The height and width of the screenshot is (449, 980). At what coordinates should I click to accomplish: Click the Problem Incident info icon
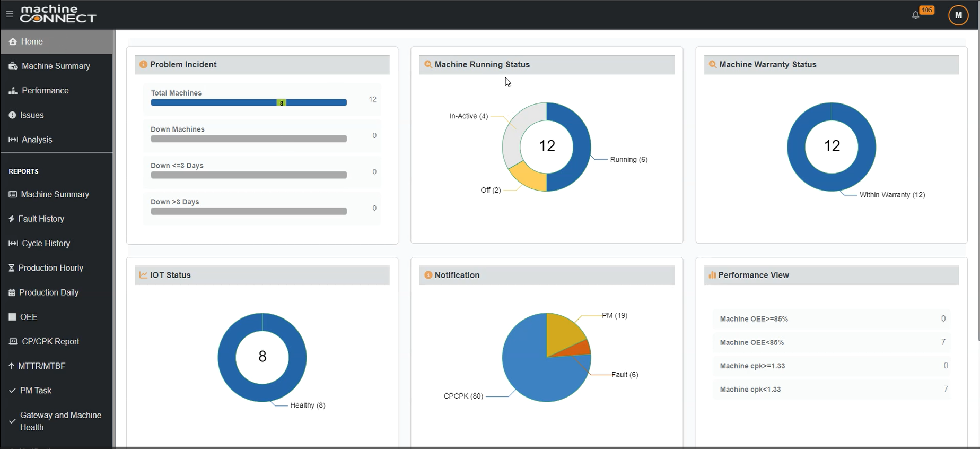tap(143, 65)
